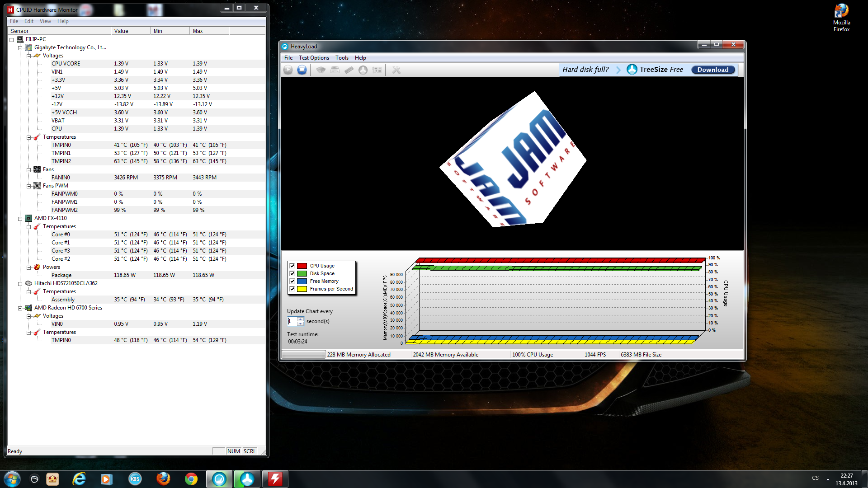This screenshot has height=488, width=868.
Task: Collapse the Hitachi HDS721050CLA362 node
Action: [x=20, y=284]
